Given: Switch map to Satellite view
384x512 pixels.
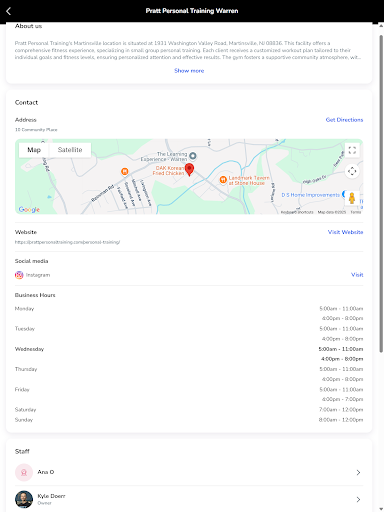Looking at the screenshot, I should tap(70, 150).
